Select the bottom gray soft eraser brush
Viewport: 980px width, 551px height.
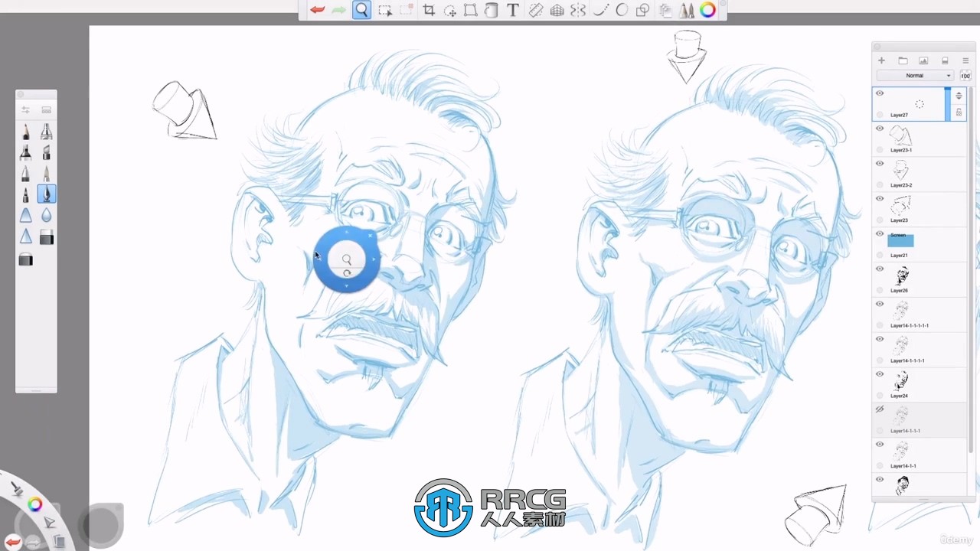click(25, 260)
